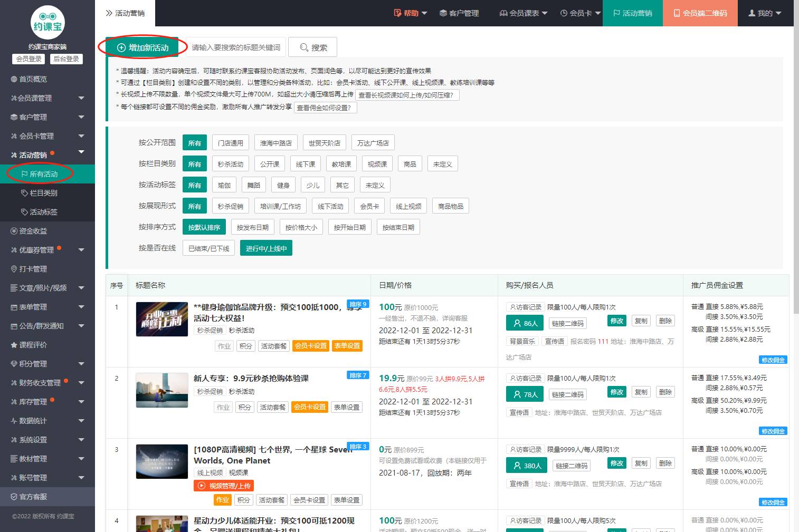Expand 财务收支管理 sidebar arrow
Screen dimensions: 799x532
81,383
